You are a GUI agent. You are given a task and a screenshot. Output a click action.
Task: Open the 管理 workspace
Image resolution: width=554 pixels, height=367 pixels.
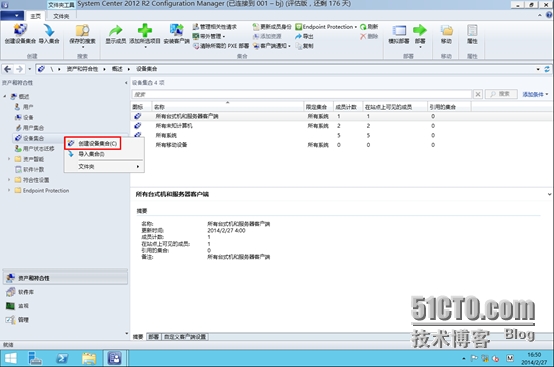tap(65, 320)
